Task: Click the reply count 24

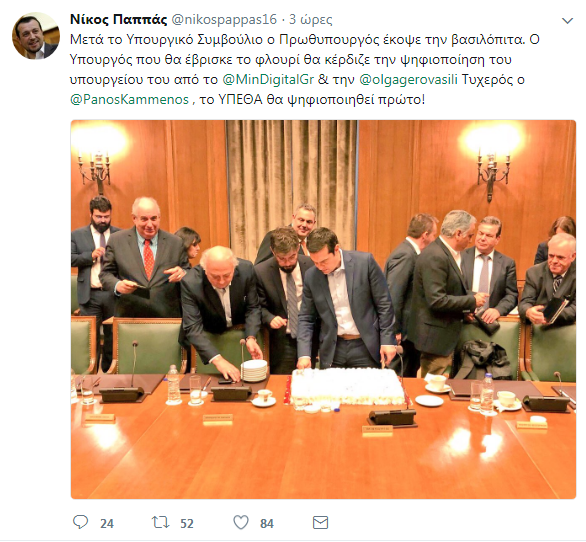Action: click(x=107, y=523)
